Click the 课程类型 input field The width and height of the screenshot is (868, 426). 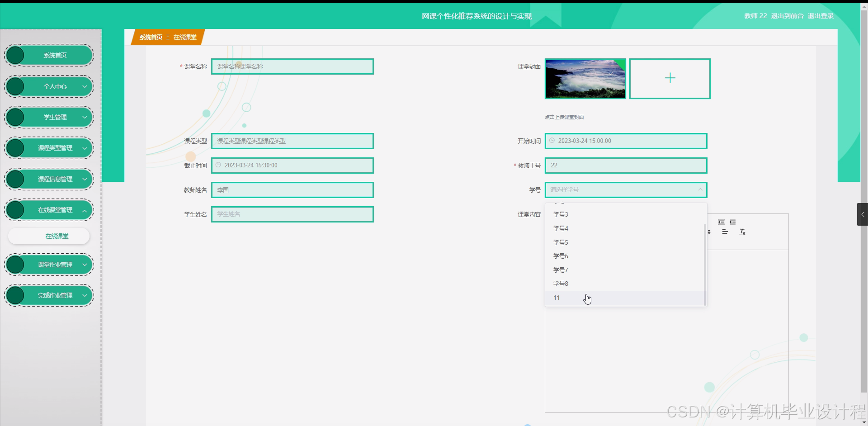tap(292, 141)
